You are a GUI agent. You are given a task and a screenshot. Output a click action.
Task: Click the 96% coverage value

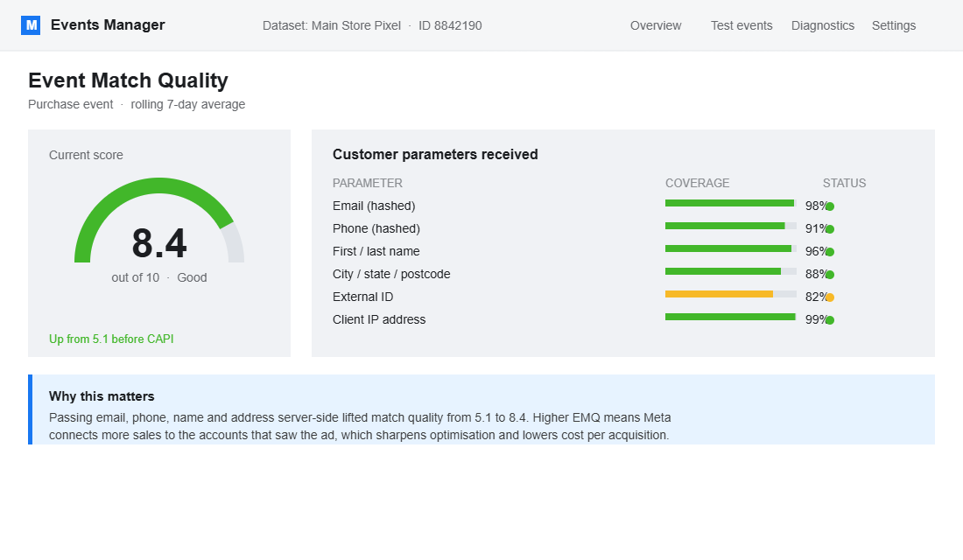tap(816, 251)
